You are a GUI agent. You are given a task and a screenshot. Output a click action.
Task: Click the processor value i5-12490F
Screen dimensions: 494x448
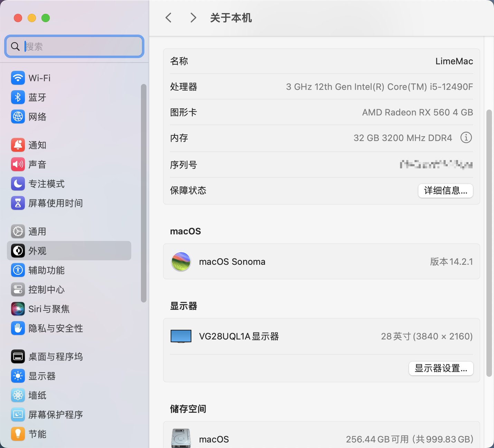[x=379, y=87]
